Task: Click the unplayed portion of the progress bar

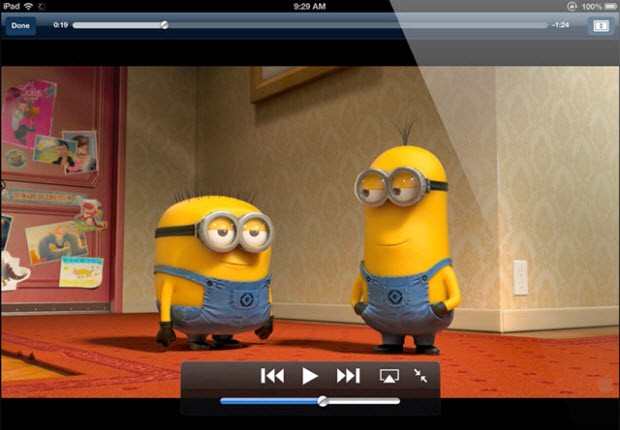Action: (350, 25)
